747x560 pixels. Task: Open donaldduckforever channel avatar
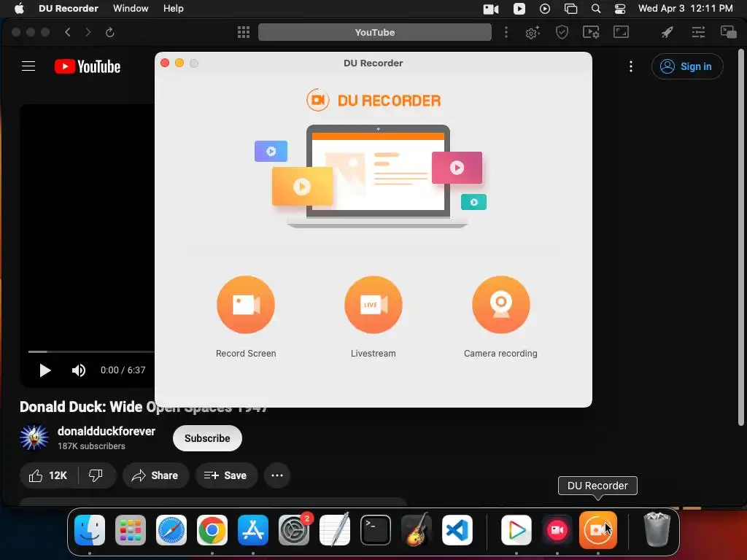pyautogui.click(x=34, y=437)
